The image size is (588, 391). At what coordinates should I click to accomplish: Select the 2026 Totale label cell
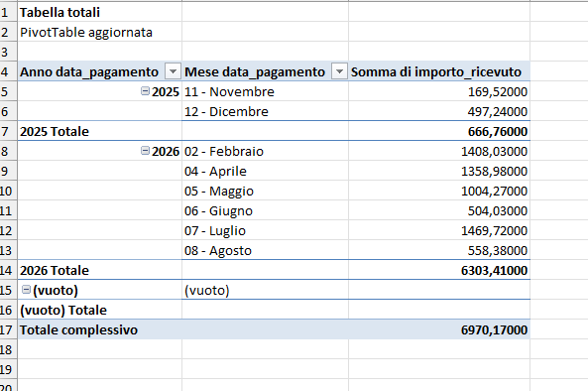[x=100, y=270]
